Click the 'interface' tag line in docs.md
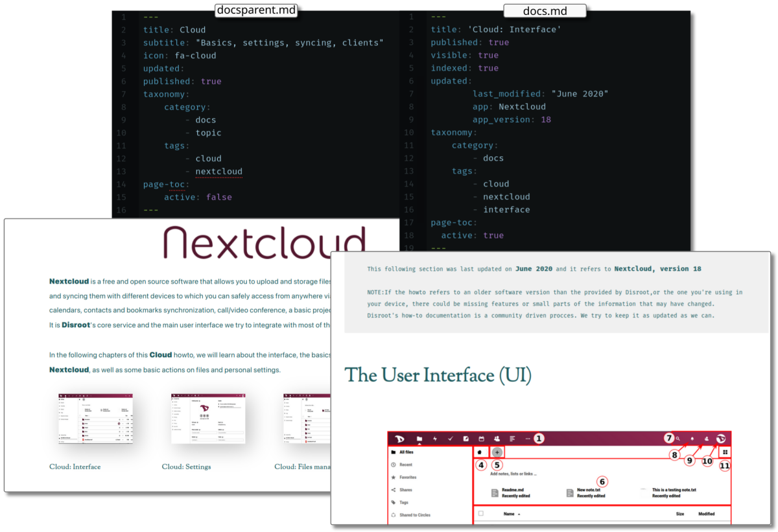The height and width of the screenshot is (532, 778). [501, 210]
